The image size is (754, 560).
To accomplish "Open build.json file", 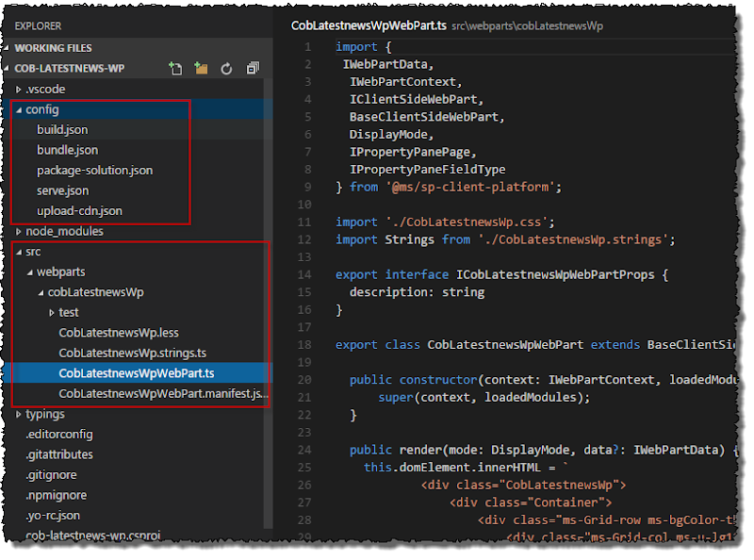I will [62, 130].
